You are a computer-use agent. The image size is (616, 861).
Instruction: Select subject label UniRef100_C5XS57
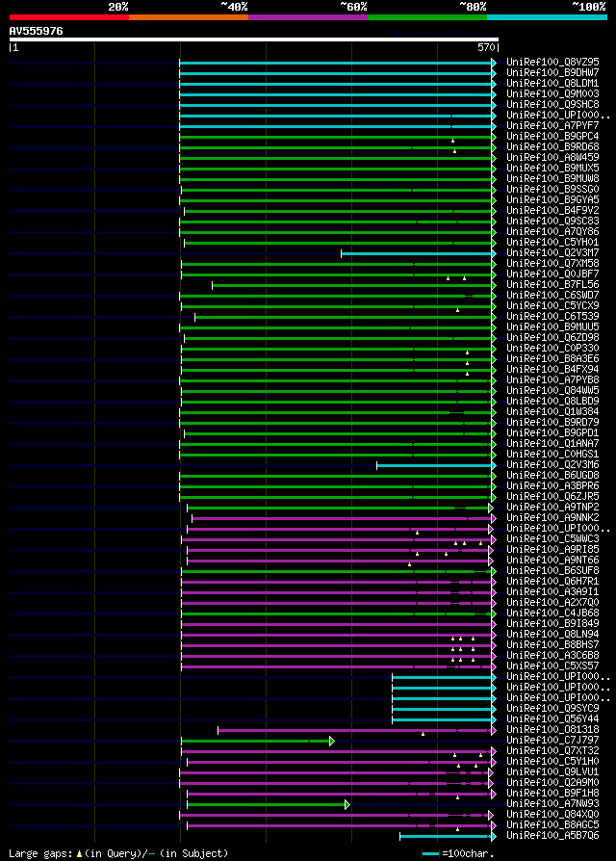point(552,666)
